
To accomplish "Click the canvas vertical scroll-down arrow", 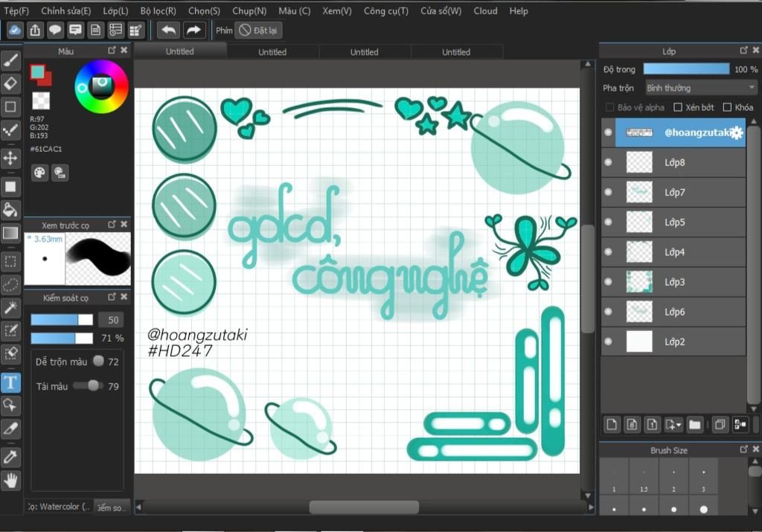I will tap(588, 496).
